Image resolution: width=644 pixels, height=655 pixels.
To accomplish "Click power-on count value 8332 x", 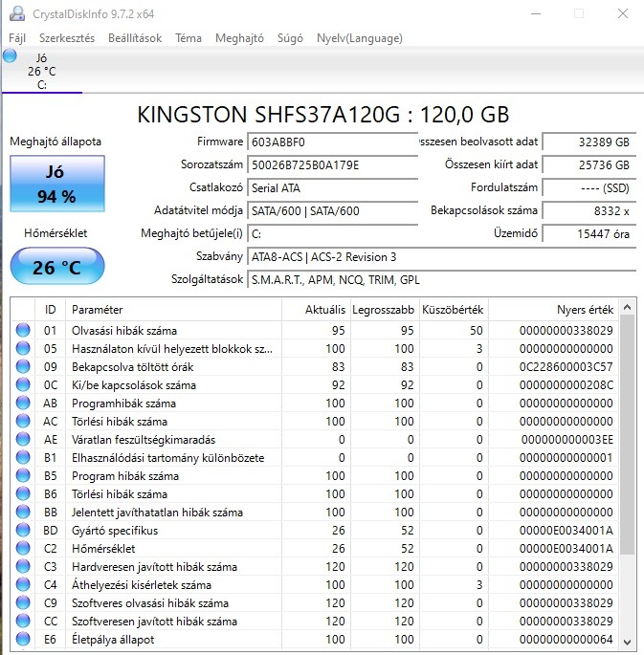I will click(x=589, y=211).
